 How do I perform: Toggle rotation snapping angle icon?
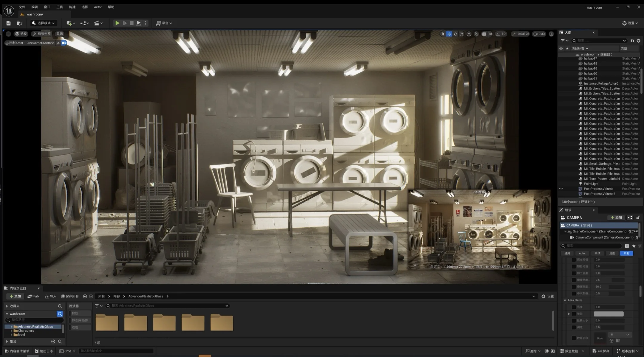click(x=498, y=34)
